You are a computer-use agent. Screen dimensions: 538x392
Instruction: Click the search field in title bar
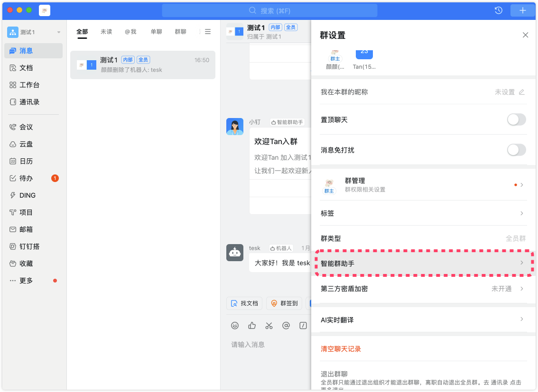point(269,10)
